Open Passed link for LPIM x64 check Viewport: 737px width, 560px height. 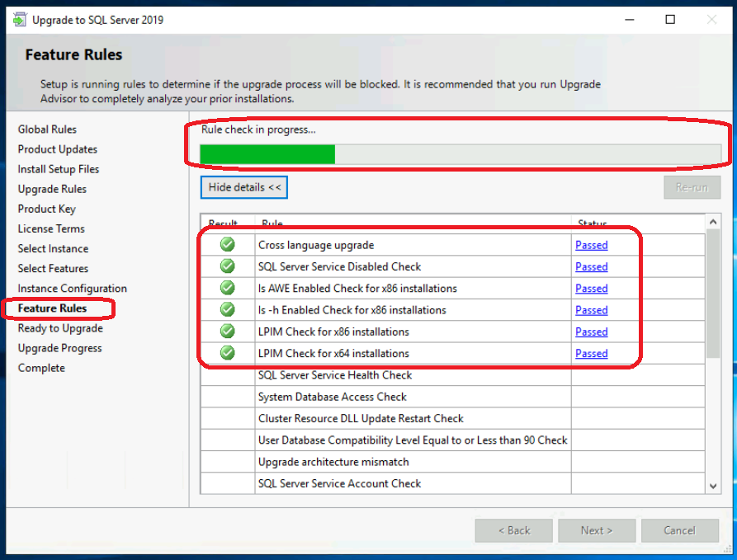pyautogui.click(x=591, y=353)
